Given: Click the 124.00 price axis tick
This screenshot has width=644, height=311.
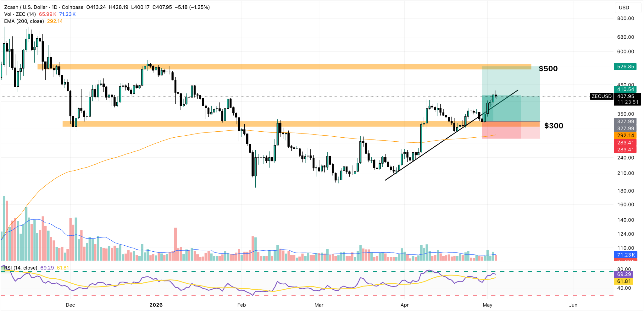Looking at the screenshot, I should coord(625,234).
